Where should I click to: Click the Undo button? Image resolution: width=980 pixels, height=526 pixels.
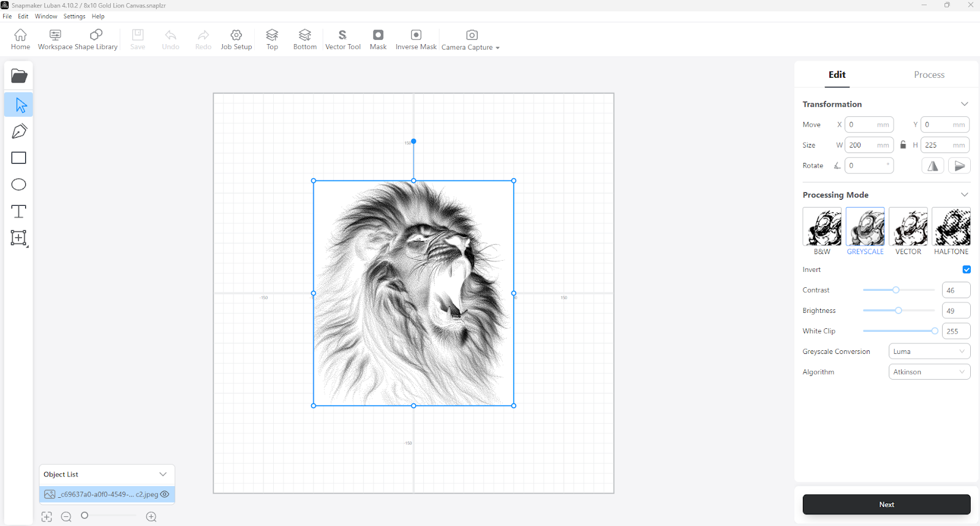pyautogui.click(x=170, y=39)
